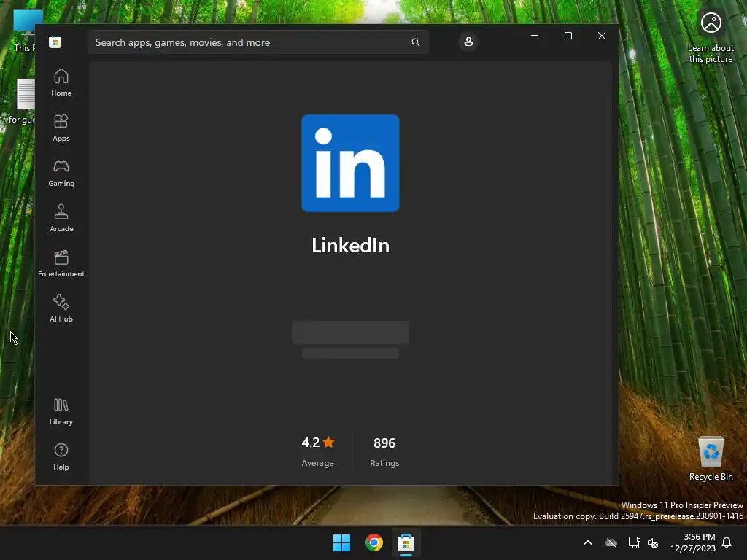Click the LinkedIn app title
This screenshot has height=560, width=747.
(x=350, y=246)
